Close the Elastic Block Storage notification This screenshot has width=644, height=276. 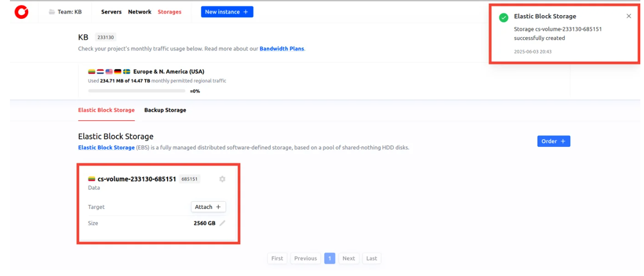point(629,16)
